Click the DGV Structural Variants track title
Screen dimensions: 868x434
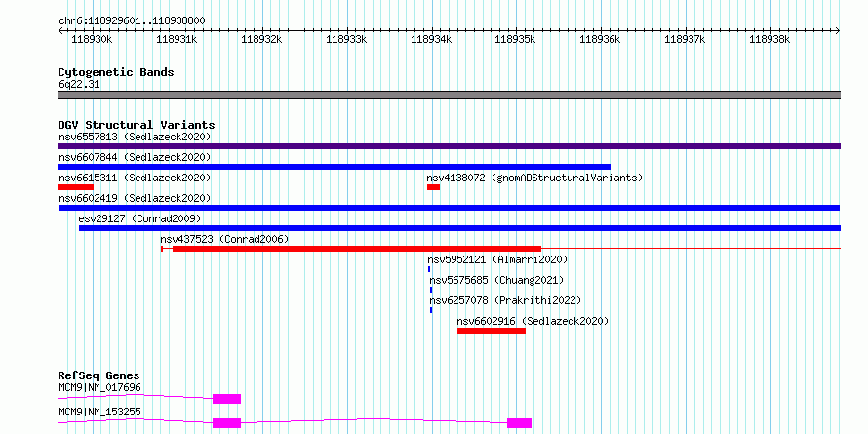[137, 125]
